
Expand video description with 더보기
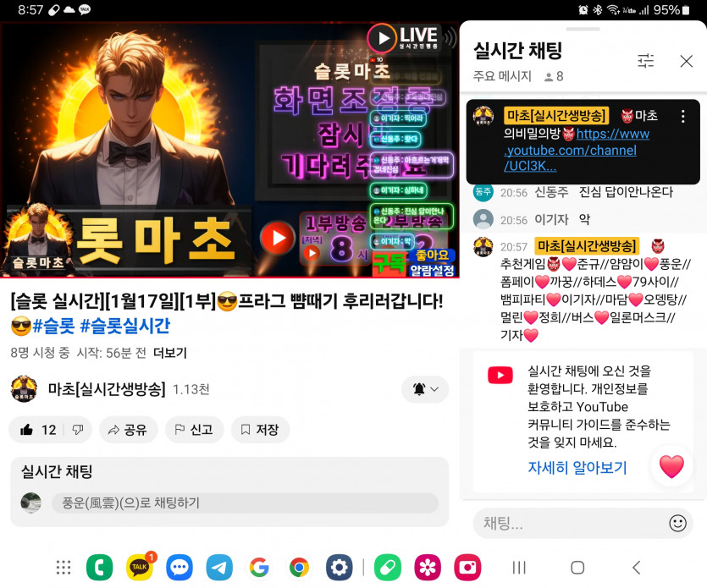click(170, 353)
